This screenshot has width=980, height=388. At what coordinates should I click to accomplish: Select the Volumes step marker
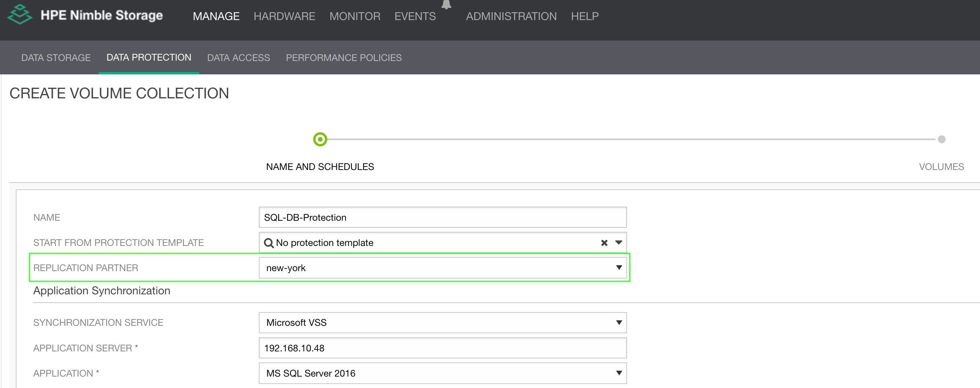coord(942,139)
